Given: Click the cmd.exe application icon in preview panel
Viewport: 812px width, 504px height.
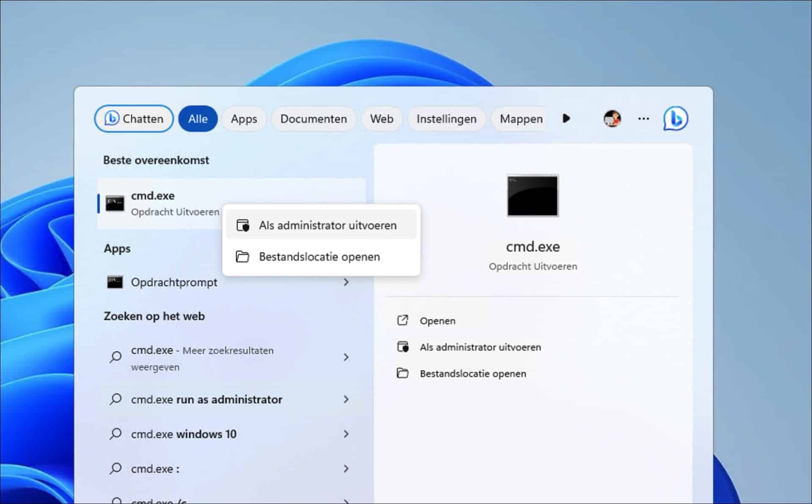Looking at the screenshot, I should [x=532, y=195].
